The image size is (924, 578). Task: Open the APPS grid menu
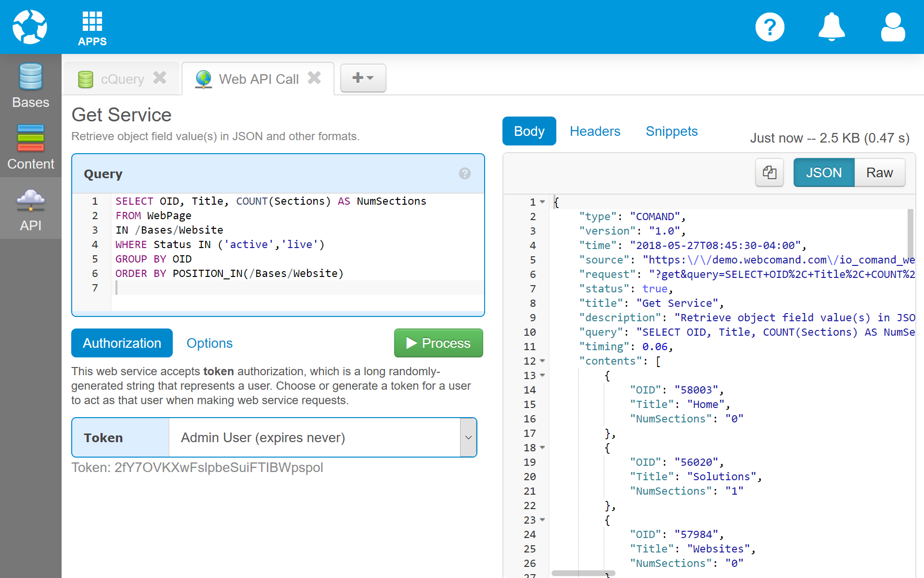click(x=92, y=28)
